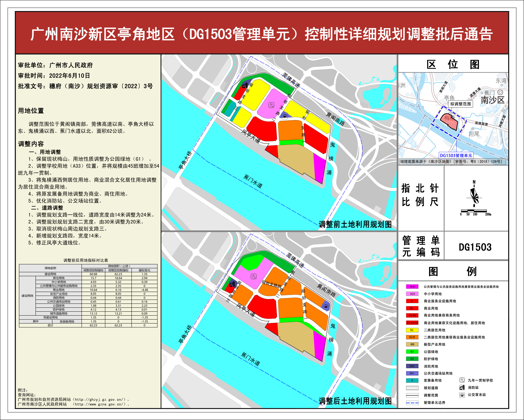Click the 图例 legend heading
The width and height of the screenshot is (524, 420).
click(x=453, y=271)
